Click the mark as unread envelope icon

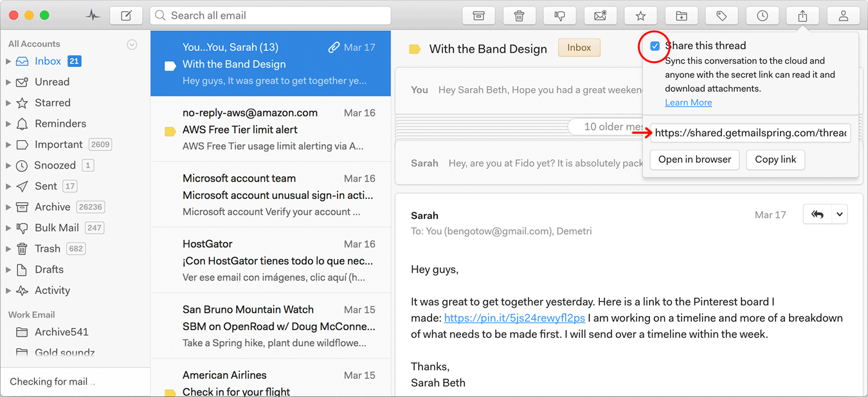pyautogui.click(x=601, y=15)
